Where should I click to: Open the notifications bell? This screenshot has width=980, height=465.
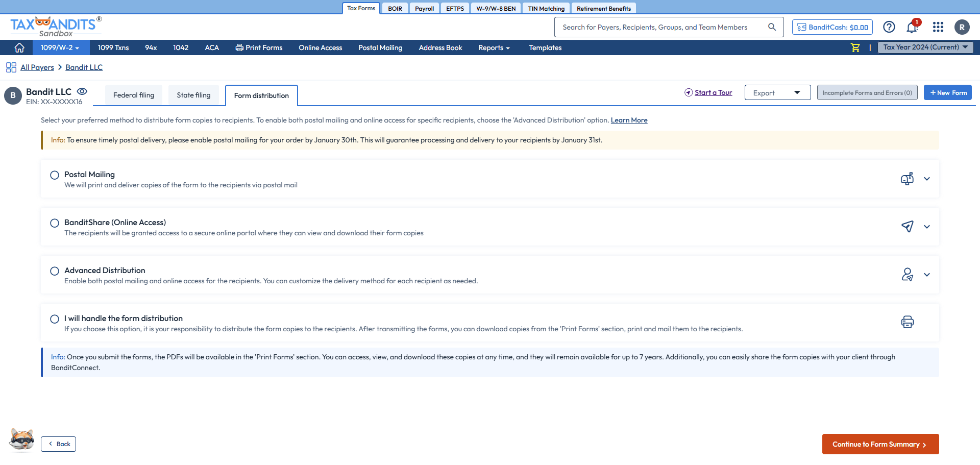(x=912, y=27)
